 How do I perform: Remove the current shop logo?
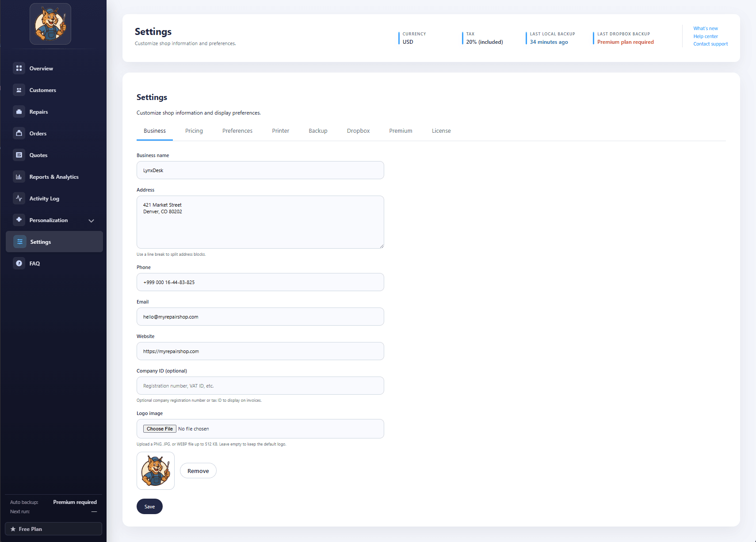(198, 470)
